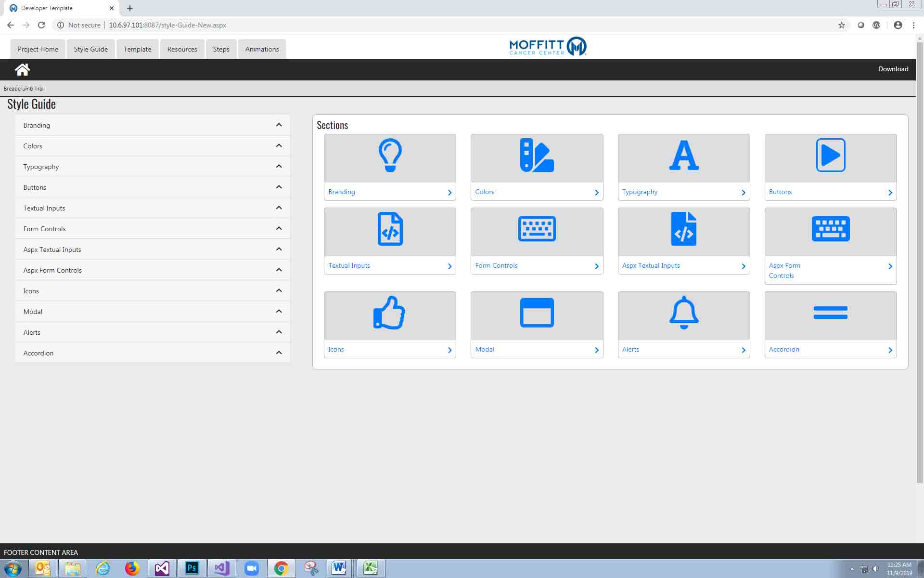Select the Modal window icon tile
924x578 pixels.
pyautogui.click(x=537, y=313)
